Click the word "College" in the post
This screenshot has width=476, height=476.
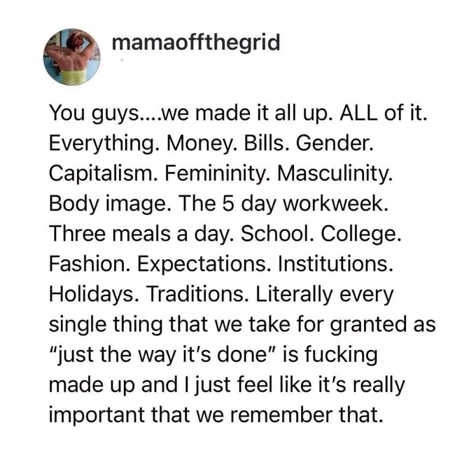point(359,234)
